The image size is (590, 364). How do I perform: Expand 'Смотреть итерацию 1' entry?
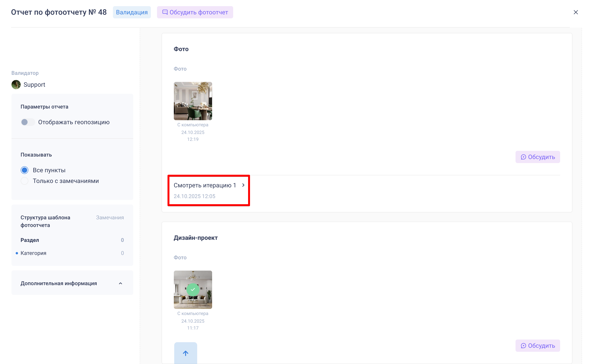(x=205, y=185)
